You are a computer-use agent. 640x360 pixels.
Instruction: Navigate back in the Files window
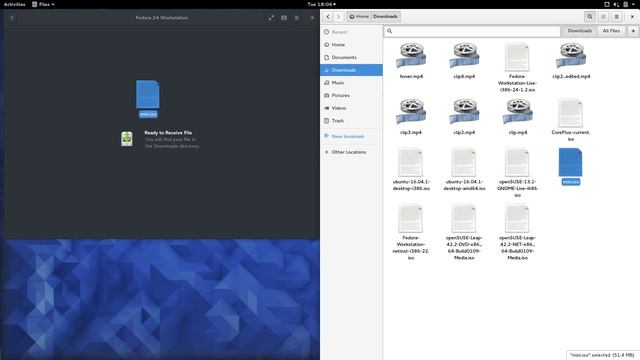tap(328, 17)
